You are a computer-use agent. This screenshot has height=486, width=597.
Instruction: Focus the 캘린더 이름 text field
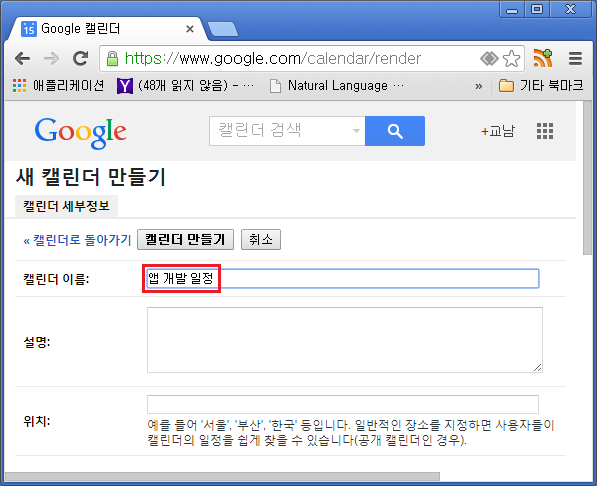(343, 278)
